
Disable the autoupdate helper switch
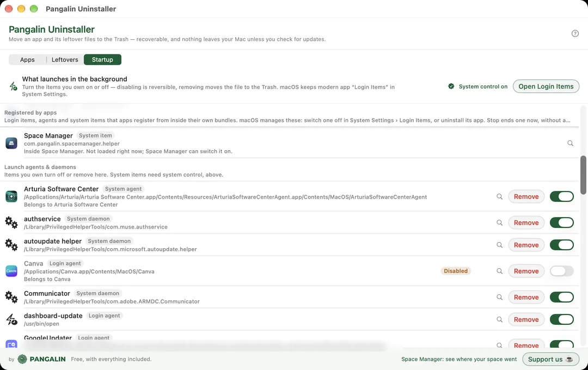[x=561, y=245]
